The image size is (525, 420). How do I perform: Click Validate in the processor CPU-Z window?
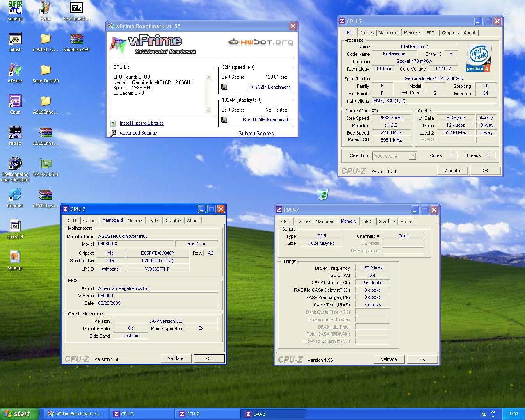(x=452, y=171)
